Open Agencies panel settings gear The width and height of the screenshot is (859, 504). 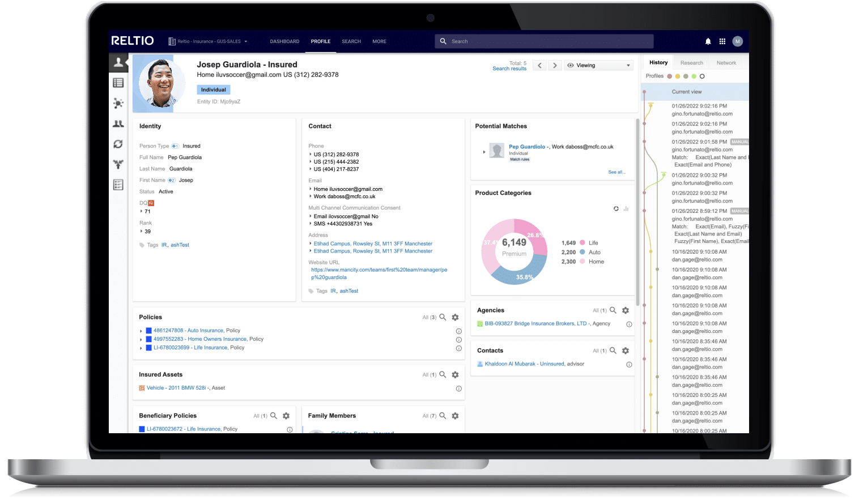(x=626, y=310)
